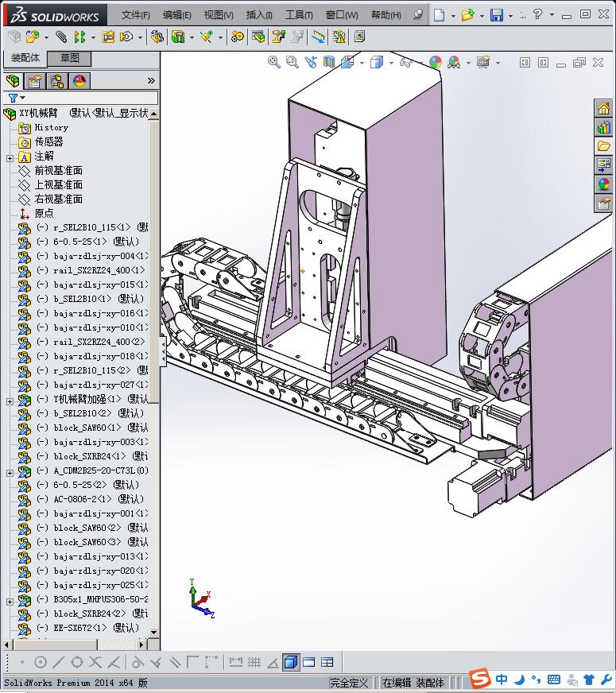616x693 pixels.
Task: Open File Explorer in the task pane
Action: pos(603,146)
